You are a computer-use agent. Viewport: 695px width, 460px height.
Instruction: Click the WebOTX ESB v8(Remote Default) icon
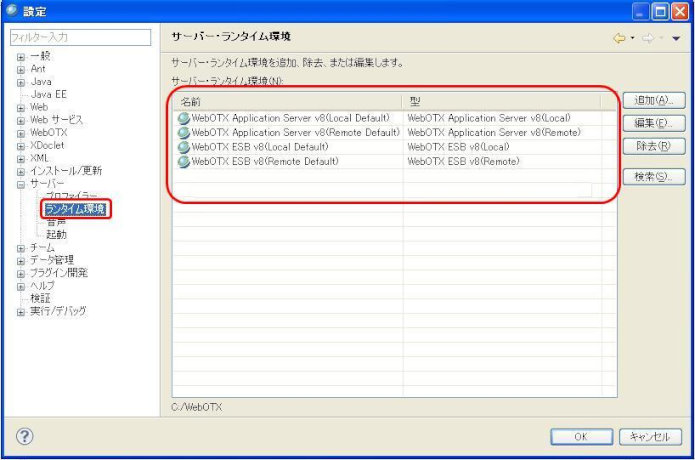(x=184, y=161)
